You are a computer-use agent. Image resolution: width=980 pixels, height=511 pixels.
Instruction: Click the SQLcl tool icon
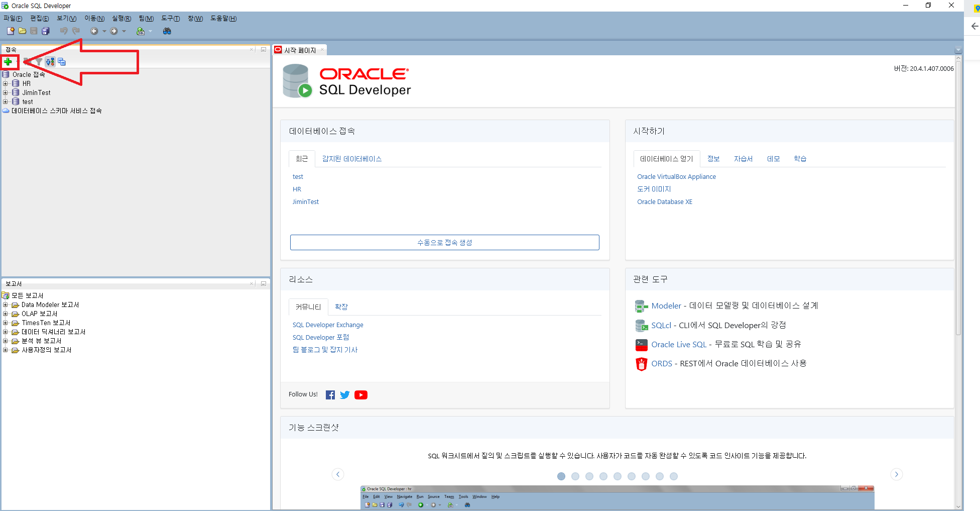pyautogui.click(x=642, y=326)
